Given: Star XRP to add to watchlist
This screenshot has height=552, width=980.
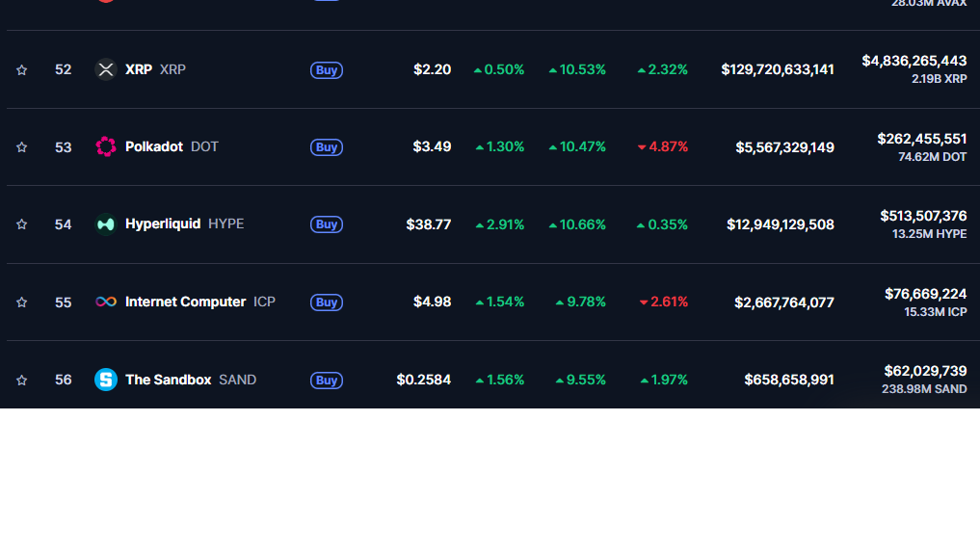Looking at the screenshot, I should tap(22, 69).
